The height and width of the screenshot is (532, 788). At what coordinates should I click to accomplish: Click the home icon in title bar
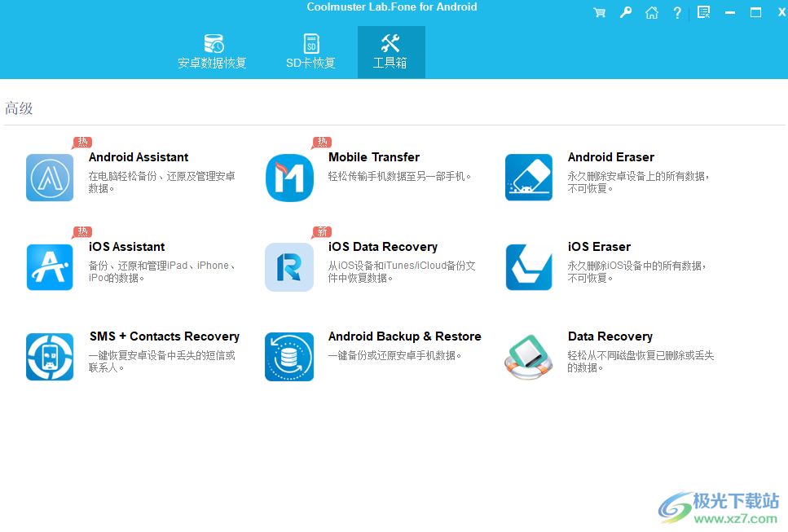(651, 12)
